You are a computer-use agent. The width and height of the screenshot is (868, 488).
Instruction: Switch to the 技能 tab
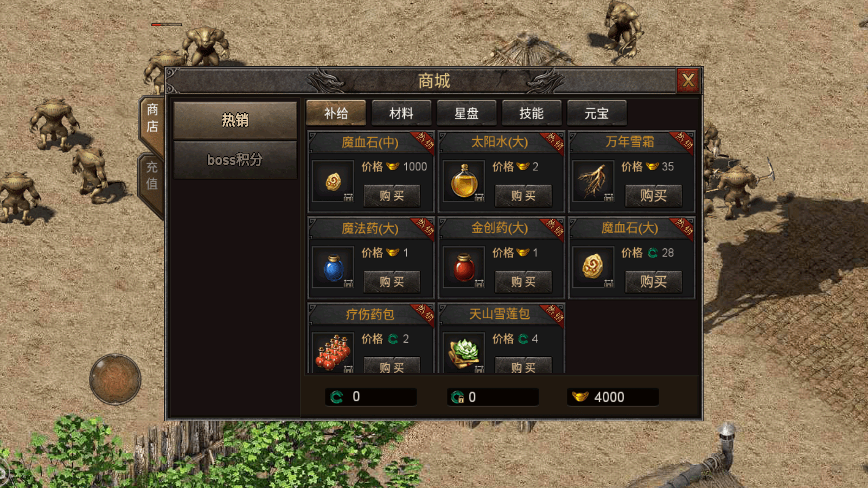[x=532, y=113]
